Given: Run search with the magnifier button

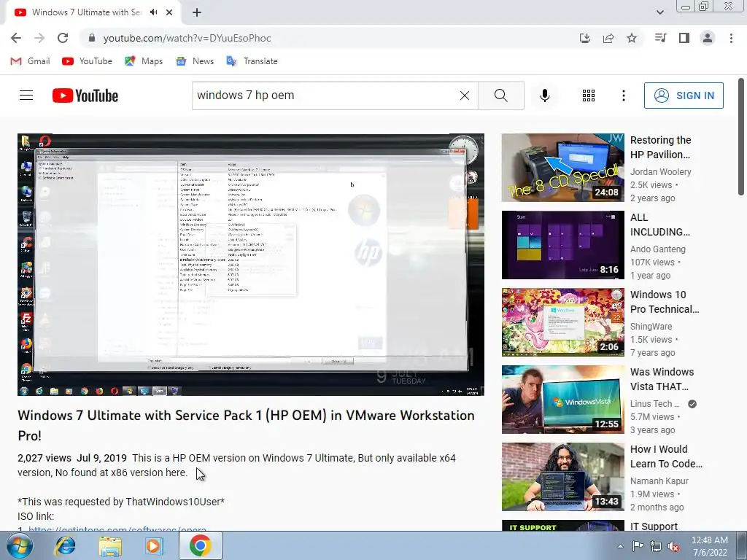Looking at the screenshot, I should 500,96.
